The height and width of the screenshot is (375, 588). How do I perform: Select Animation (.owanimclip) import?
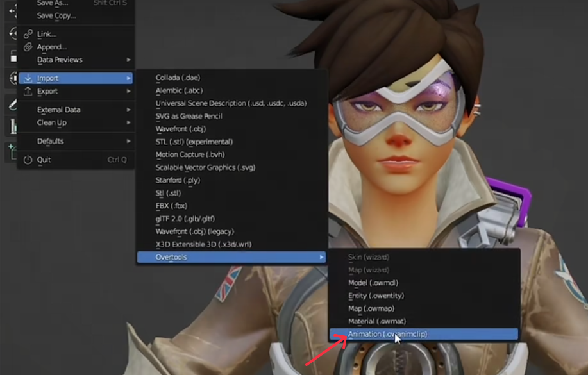424,334
